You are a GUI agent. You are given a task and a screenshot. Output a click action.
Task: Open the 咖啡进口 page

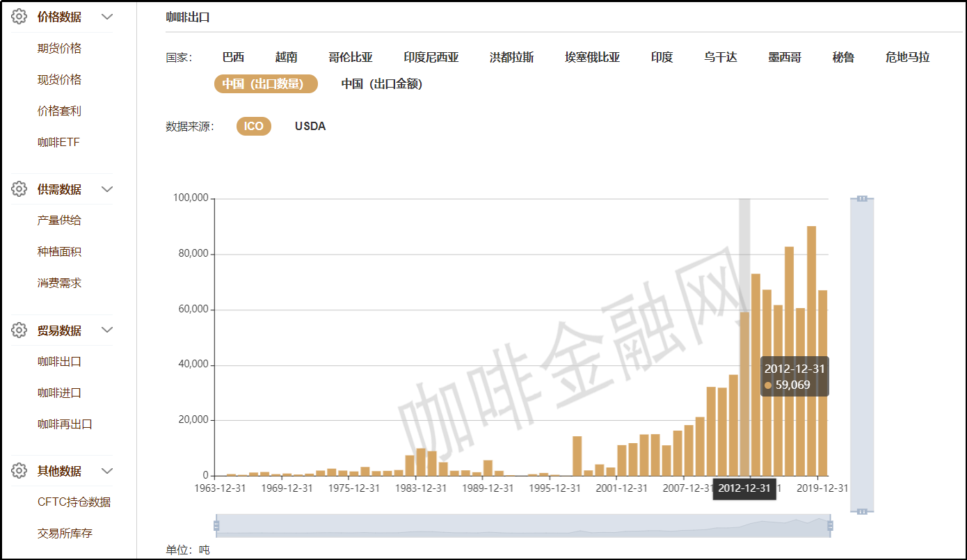coord(59,392)
